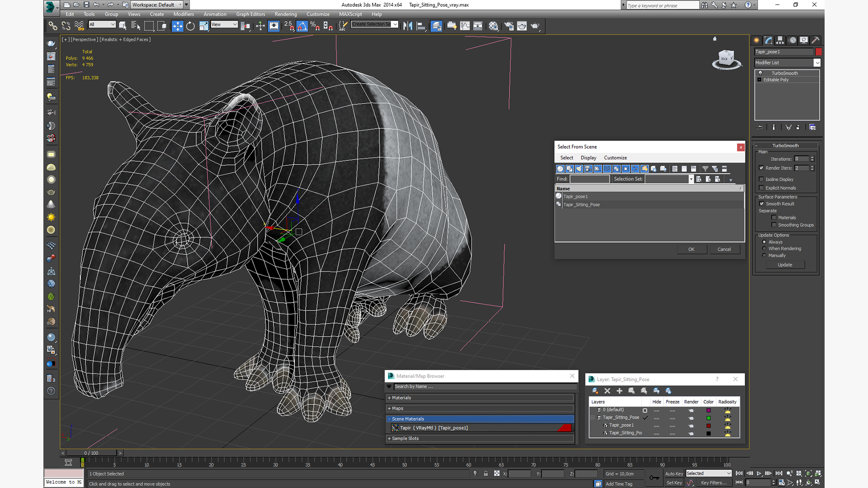Click delete layer icon in Layer dialog
868x488 pixels.
[x=607, y=391]
